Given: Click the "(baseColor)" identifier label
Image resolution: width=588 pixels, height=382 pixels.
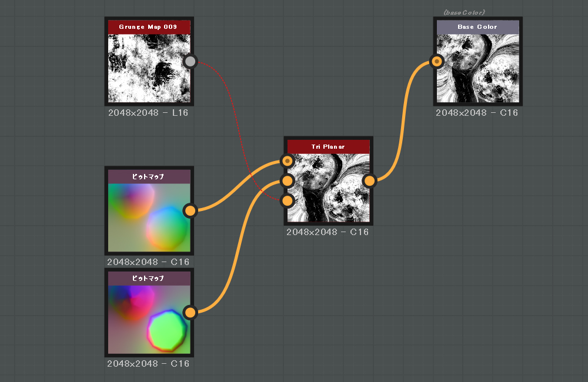Looking at the screenshot, I should (465, 12).
